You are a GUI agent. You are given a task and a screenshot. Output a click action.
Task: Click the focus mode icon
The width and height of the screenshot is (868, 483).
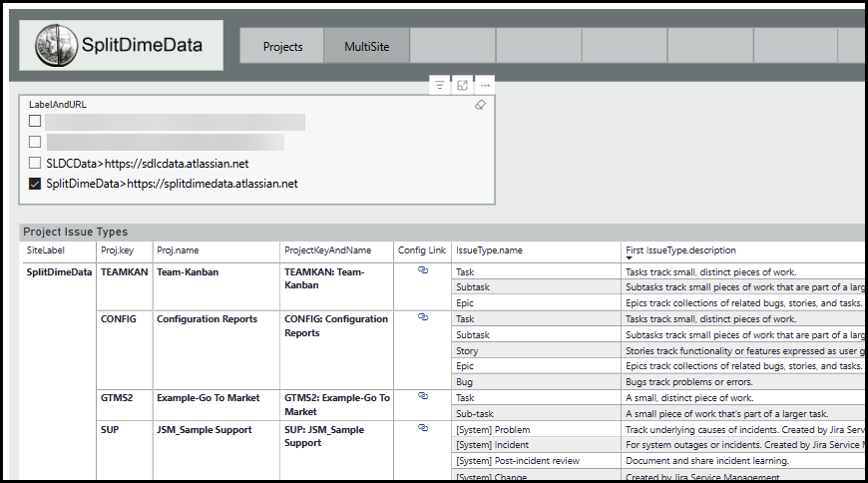coord(462,85)
